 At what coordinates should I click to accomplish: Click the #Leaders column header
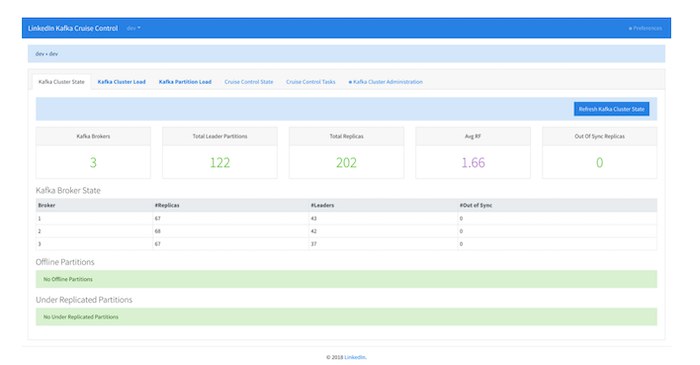[x=322, y=205]
